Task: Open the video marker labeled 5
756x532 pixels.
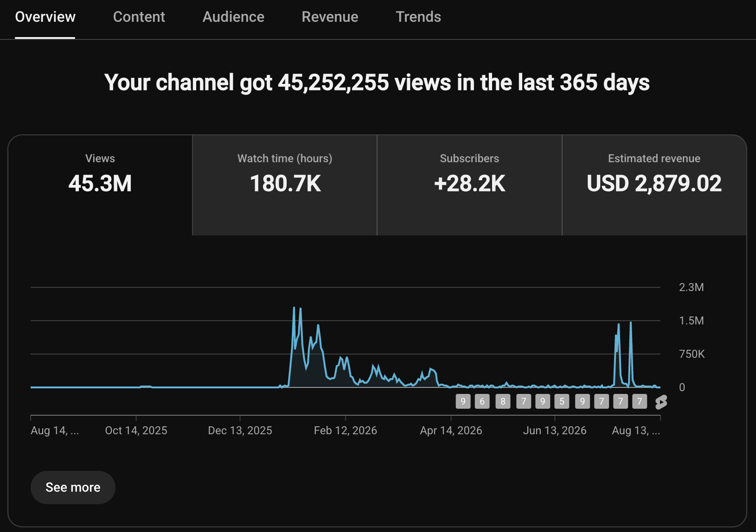Action: coord(562,401)
